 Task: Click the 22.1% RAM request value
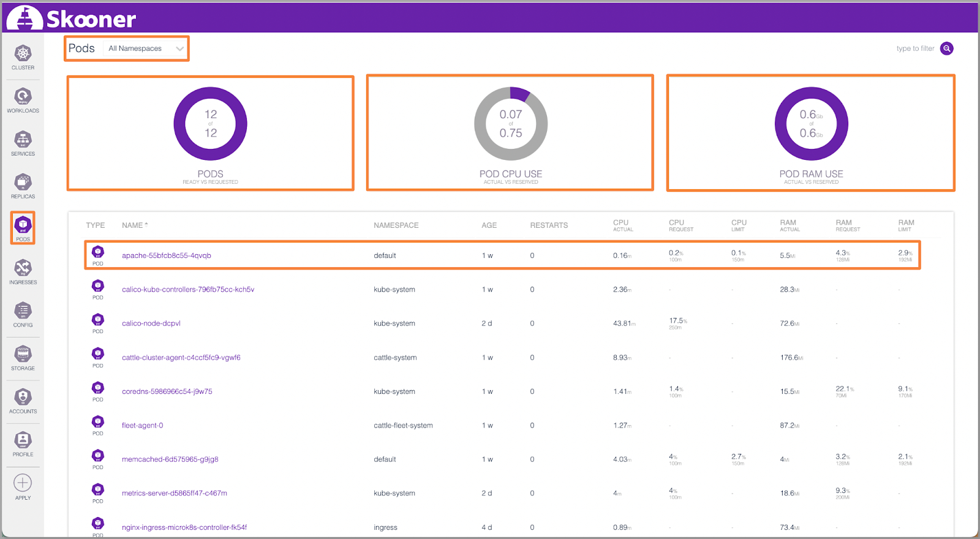[845, 389]
